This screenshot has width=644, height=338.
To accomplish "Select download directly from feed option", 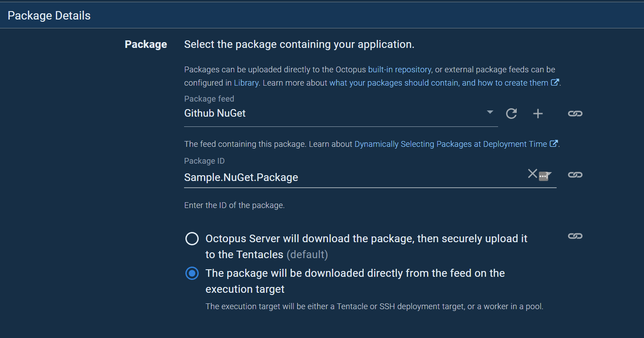I will (x=192, y=273).
